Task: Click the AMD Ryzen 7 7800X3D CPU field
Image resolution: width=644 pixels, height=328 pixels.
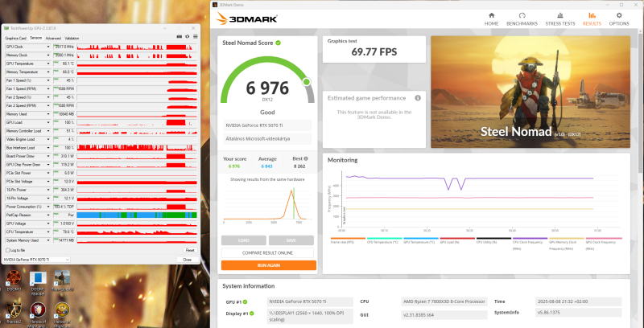Action: 444,301
